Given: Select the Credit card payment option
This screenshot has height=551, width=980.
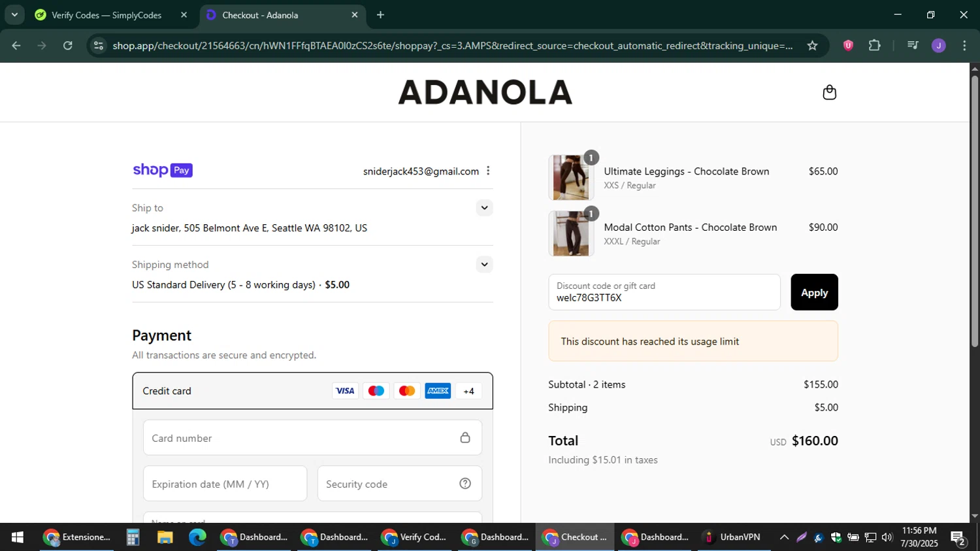Looking at the screenshot, I should 312,391.
